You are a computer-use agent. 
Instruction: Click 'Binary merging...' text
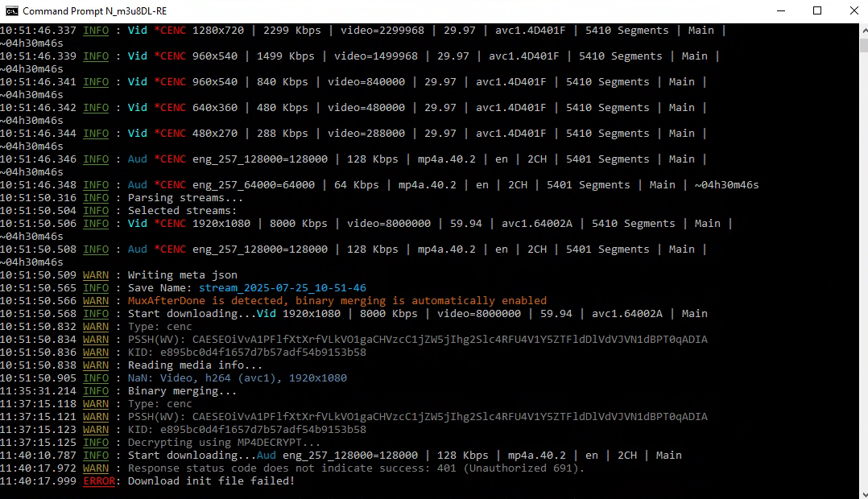coord(182,391)
